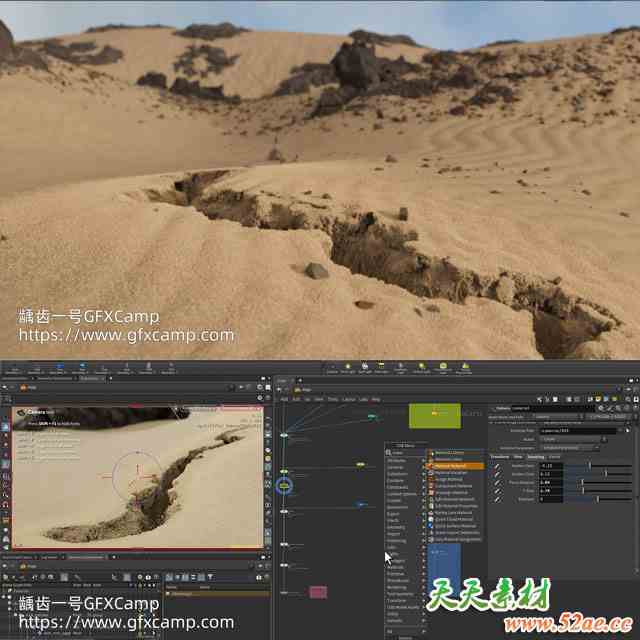Click the back arrow in the network editor path bar

(x=279, y=390)
